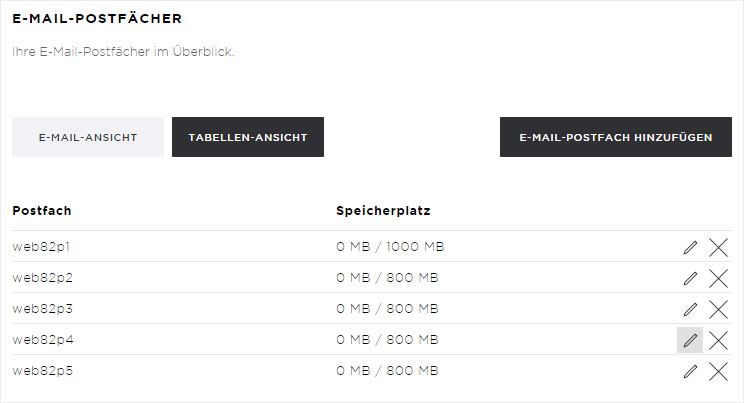Delete mailbox web82p4 with X icon

pyautogui.click(x=718, y=340)
